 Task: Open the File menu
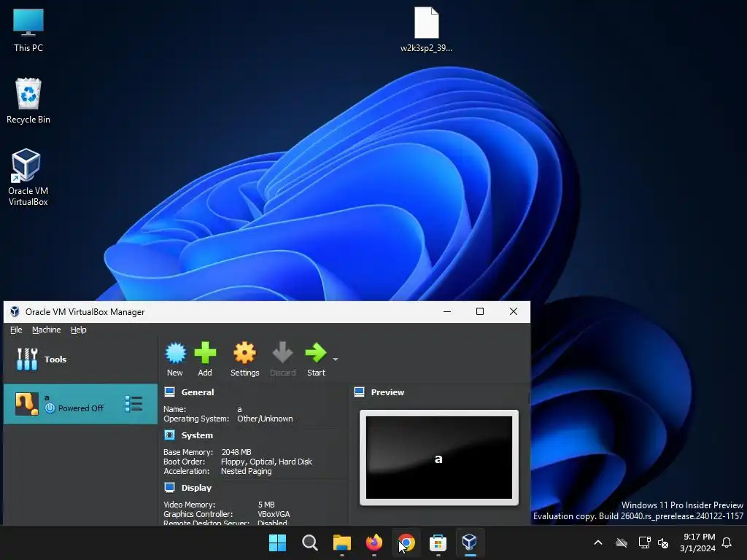point(16,330)
